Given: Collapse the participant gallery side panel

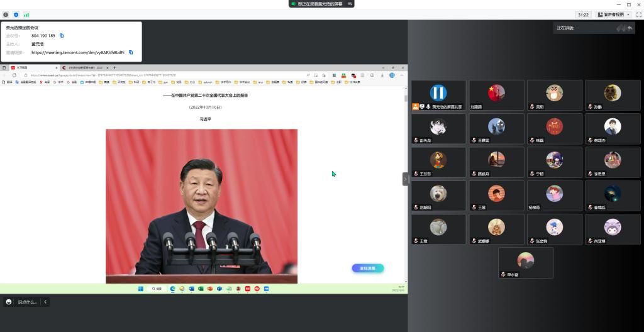Looking at the screenshot, I should [405, 179].
